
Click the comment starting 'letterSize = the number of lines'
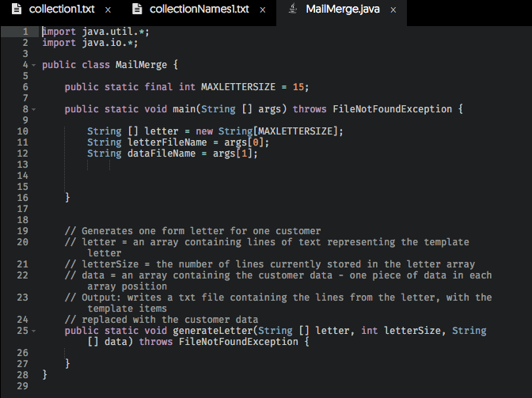278,264
